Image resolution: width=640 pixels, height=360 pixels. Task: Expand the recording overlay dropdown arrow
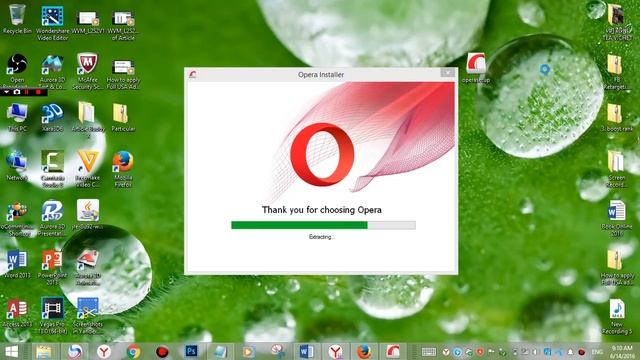(x=7, y=92)
